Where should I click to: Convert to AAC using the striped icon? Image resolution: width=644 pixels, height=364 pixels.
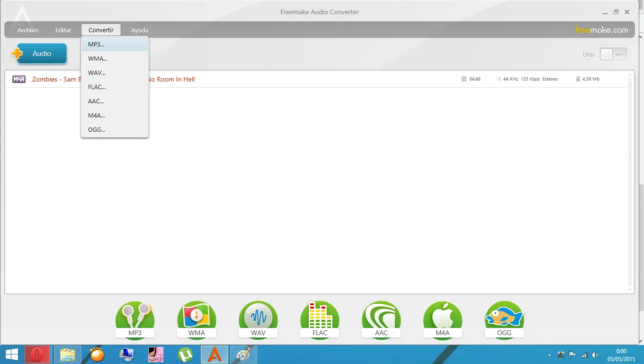coord(381,320)
